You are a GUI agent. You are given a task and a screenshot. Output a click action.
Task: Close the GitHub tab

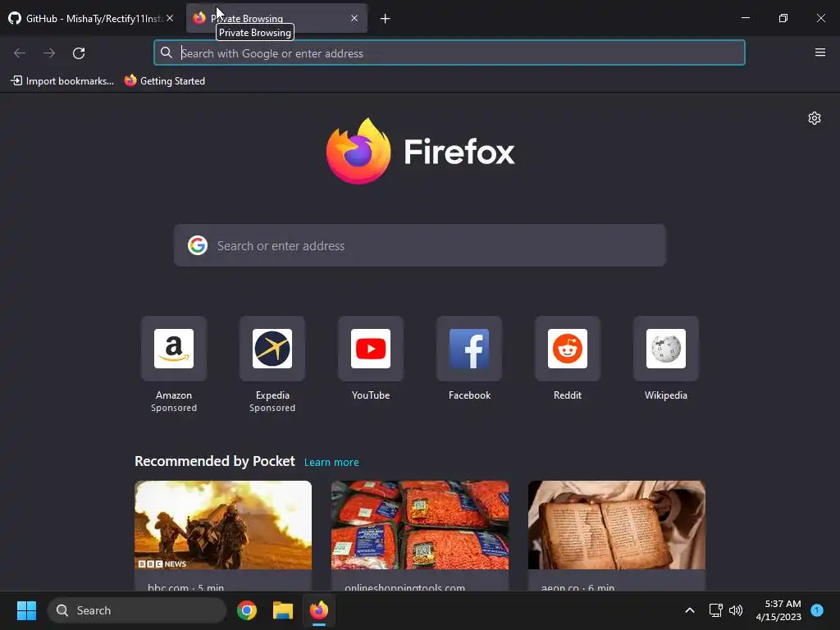pos(170,18)
